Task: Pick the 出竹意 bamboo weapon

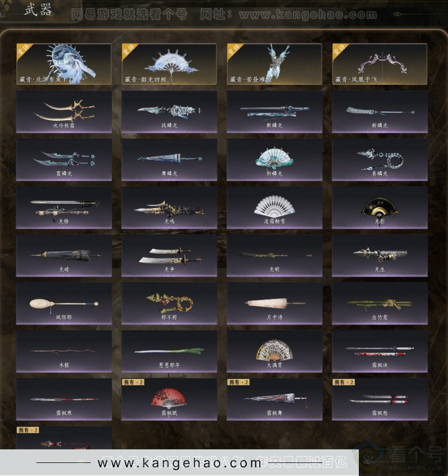Action: tap(379, 304)
